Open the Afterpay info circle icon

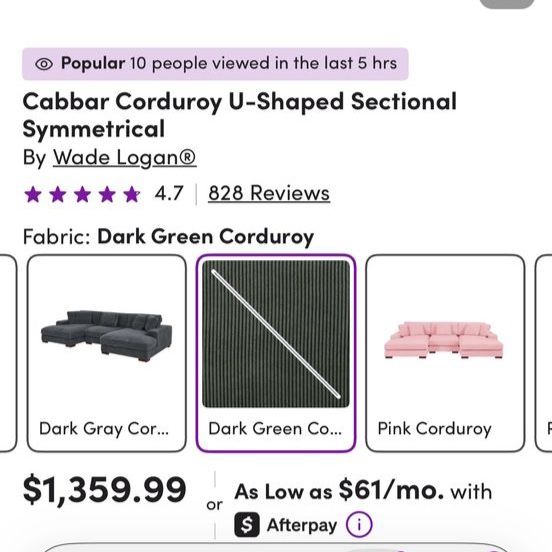click(359, 525)
